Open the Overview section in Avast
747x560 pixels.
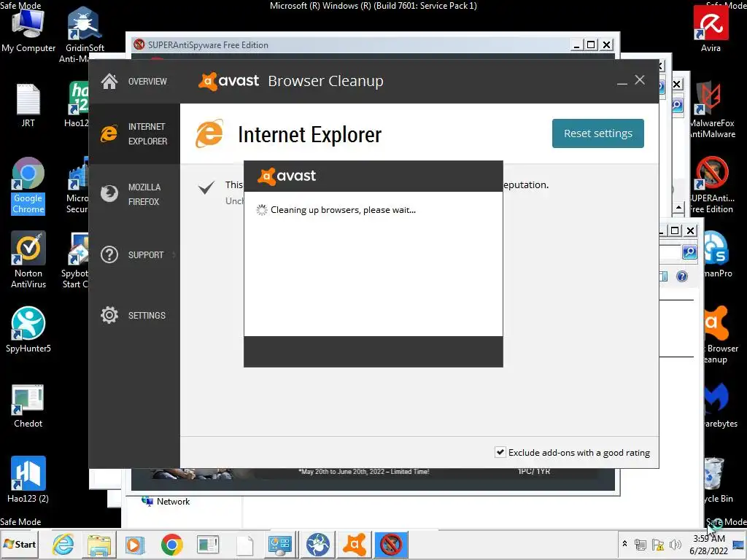click(135, 82)
